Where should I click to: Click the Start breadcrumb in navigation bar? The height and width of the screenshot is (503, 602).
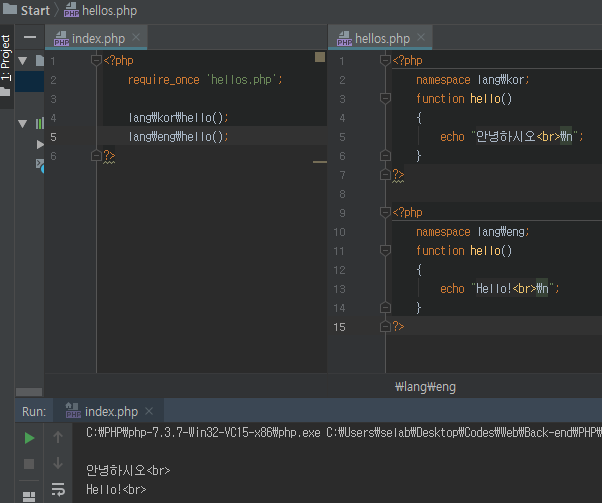(34, 10)
